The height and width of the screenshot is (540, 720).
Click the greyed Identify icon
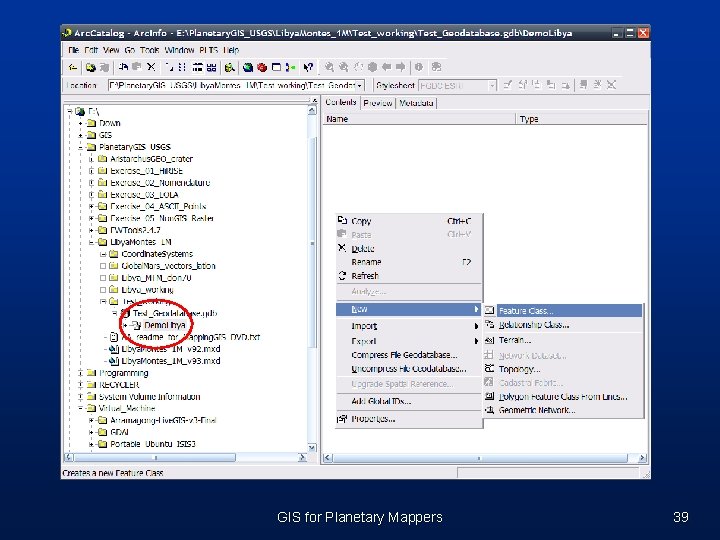[x=418, y=68]
